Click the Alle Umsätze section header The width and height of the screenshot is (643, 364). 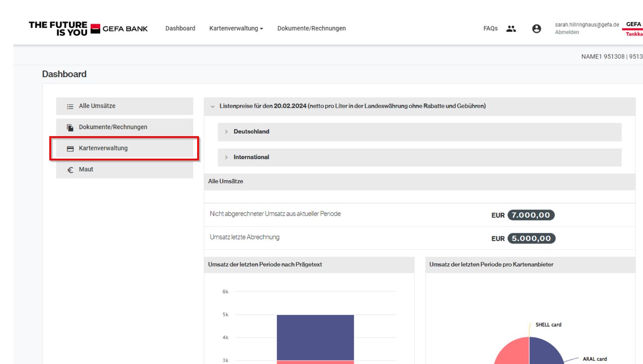pyautogui.click(x=419, y=182)
